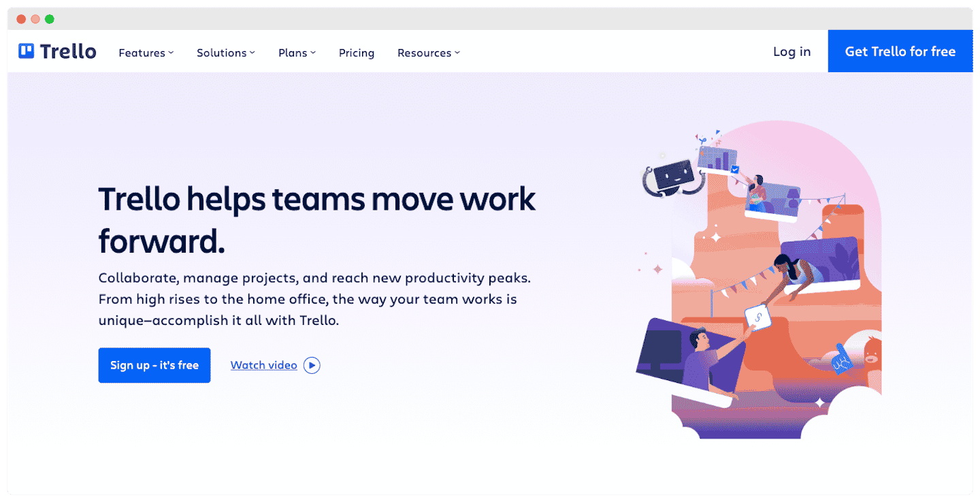The height and width of the screenshot is (502, 980).
Task: Expand the Plans dropdown chevron
Action: (313, 52)
